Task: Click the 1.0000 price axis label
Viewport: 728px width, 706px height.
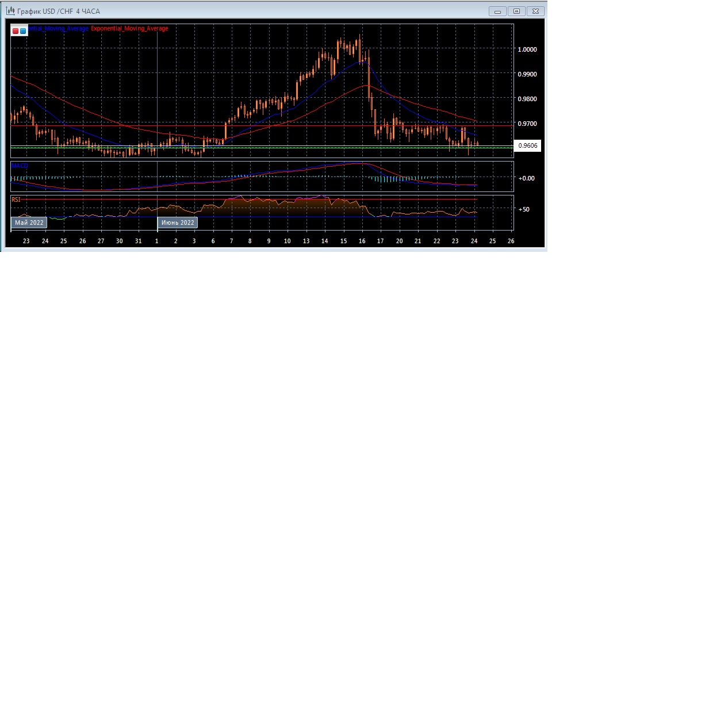Action: pyautogui.click(x=527, y=49)
